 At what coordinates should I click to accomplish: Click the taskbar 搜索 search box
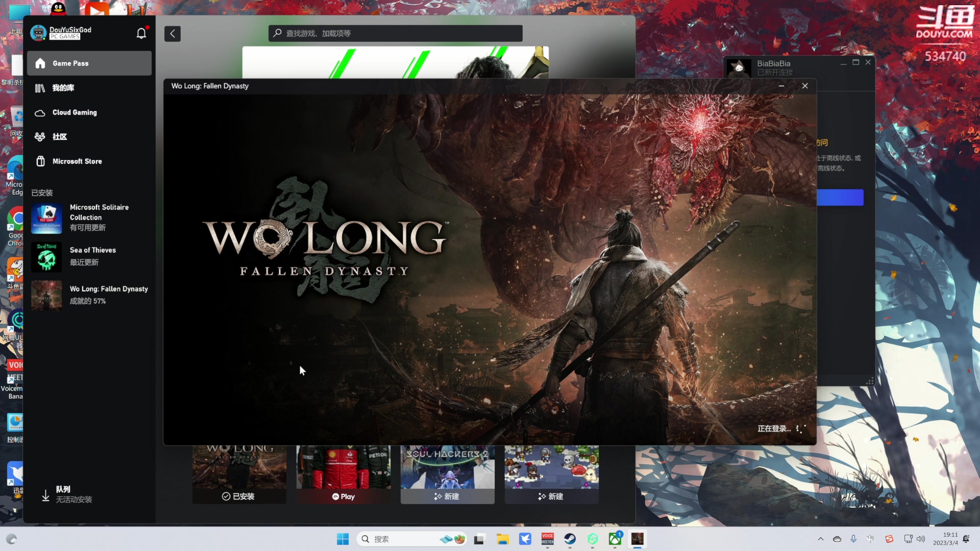411,539
